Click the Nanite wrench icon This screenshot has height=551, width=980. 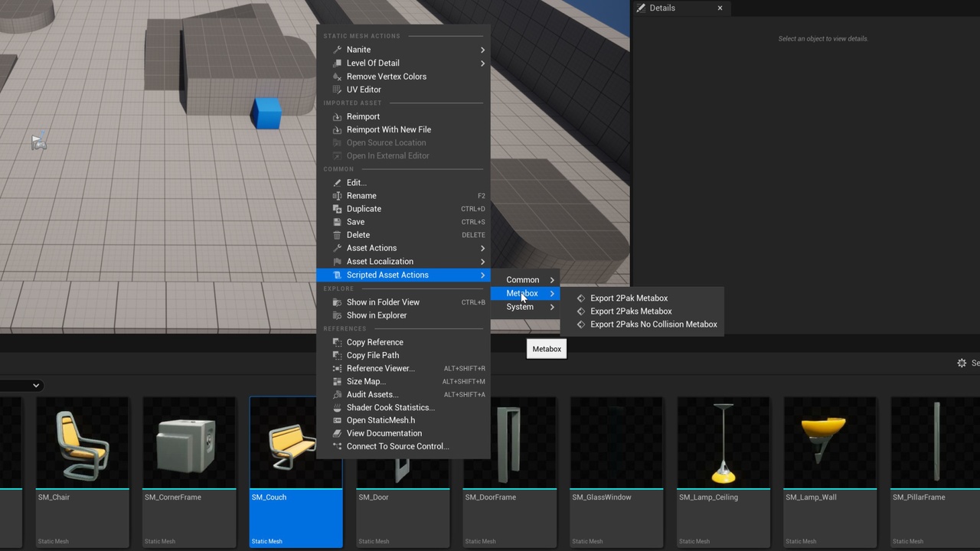(337, 50)
